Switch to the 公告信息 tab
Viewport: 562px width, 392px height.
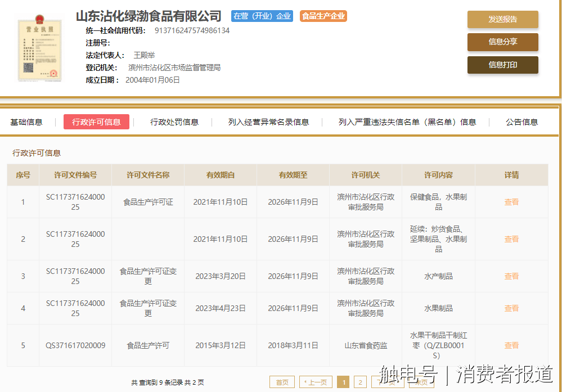(521, 122)
